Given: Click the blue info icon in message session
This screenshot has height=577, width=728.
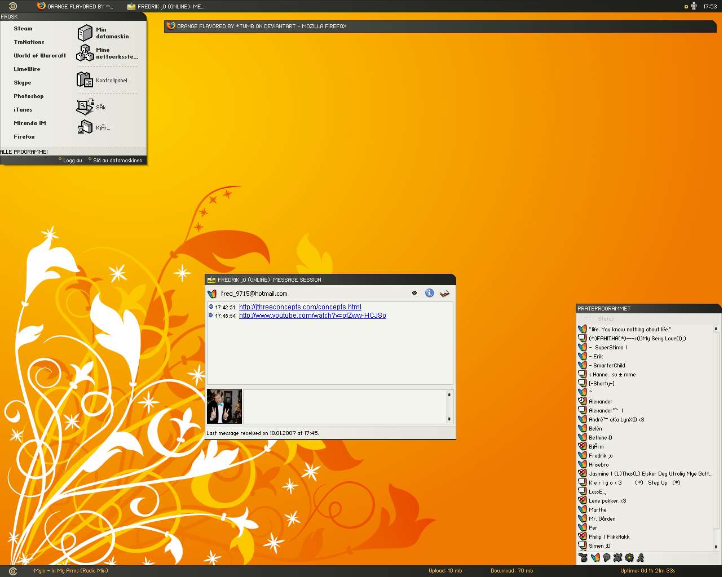Looking at the screenshot, I should tap(429, 293).
